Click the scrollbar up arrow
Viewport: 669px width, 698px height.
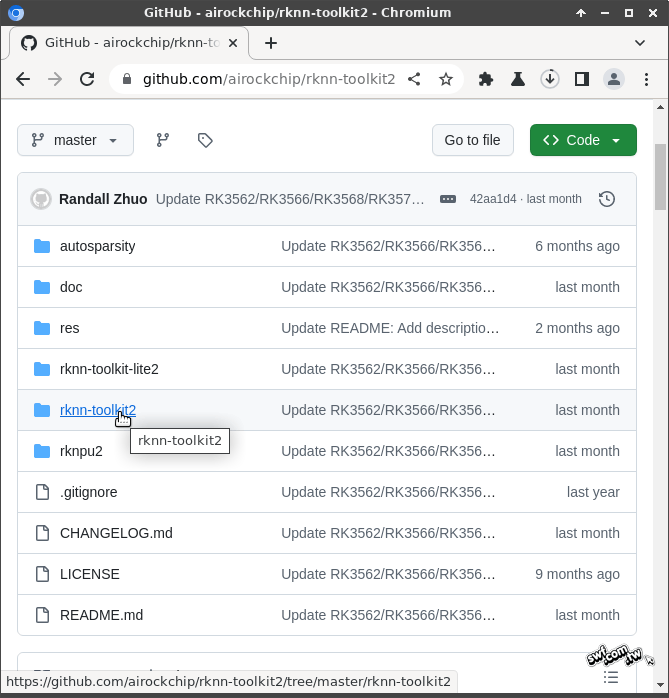coord(660,107)
